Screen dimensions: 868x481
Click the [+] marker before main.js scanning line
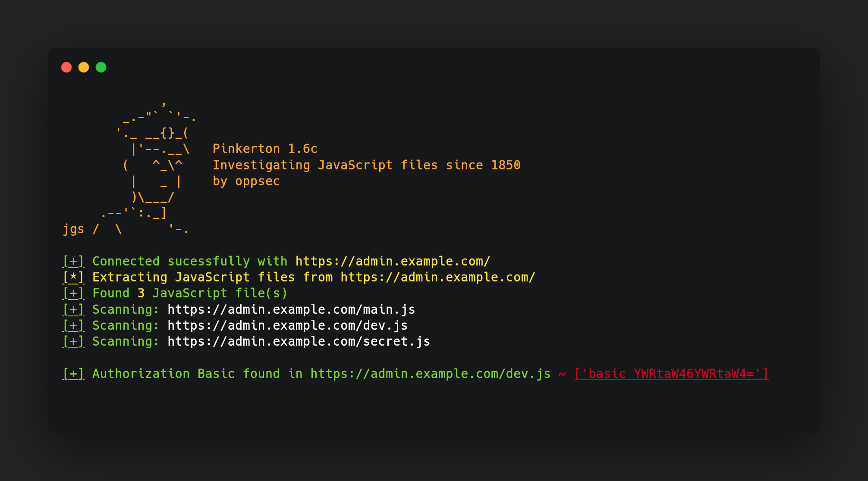point(73,309)
